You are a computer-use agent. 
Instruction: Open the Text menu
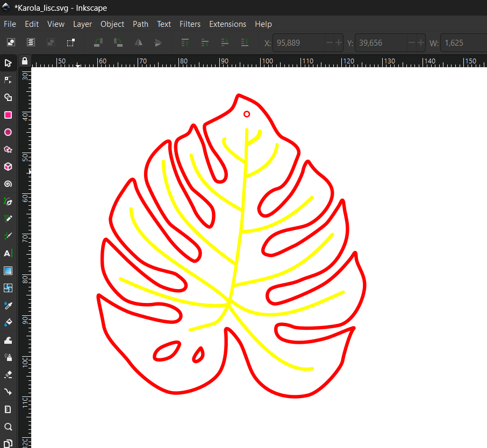(164, 24)
